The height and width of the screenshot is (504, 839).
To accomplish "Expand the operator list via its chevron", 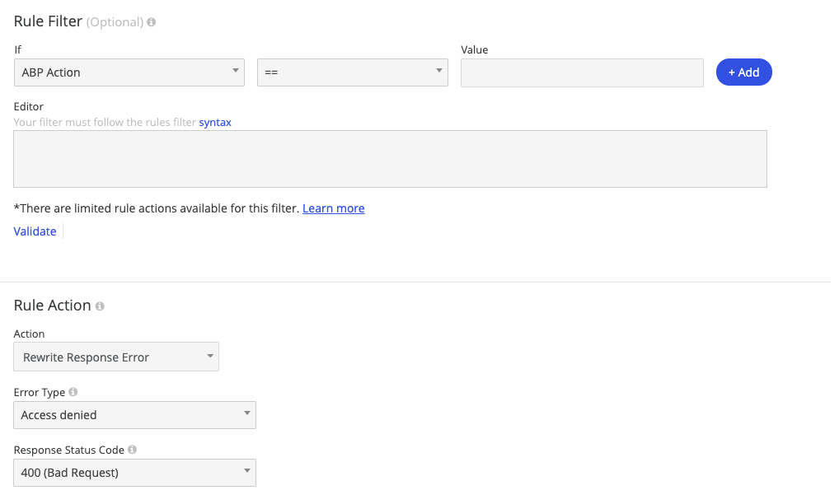I will point(441,72).
